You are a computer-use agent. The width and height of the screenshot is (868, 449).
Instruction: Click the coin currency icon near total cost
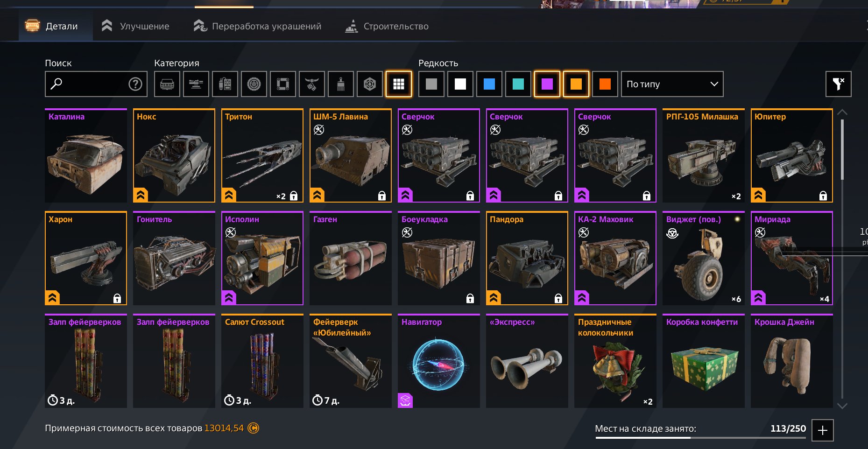click(x=253, y=428)
